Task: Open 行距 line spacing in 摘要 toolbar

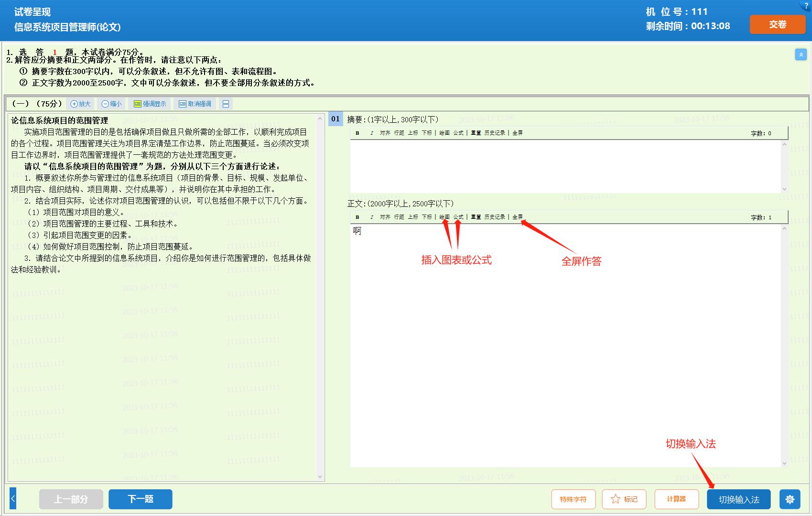Action: click(399, 133)
